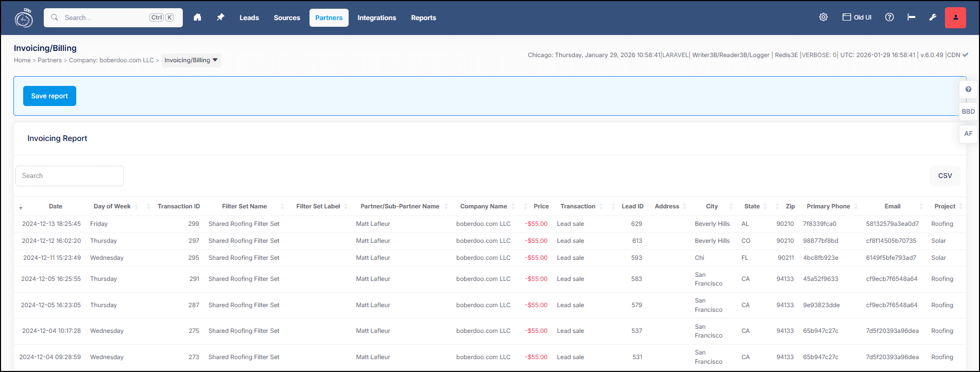Open the Integrations menu
Viewport: 980px width, 372px height.
coord(377,18)
